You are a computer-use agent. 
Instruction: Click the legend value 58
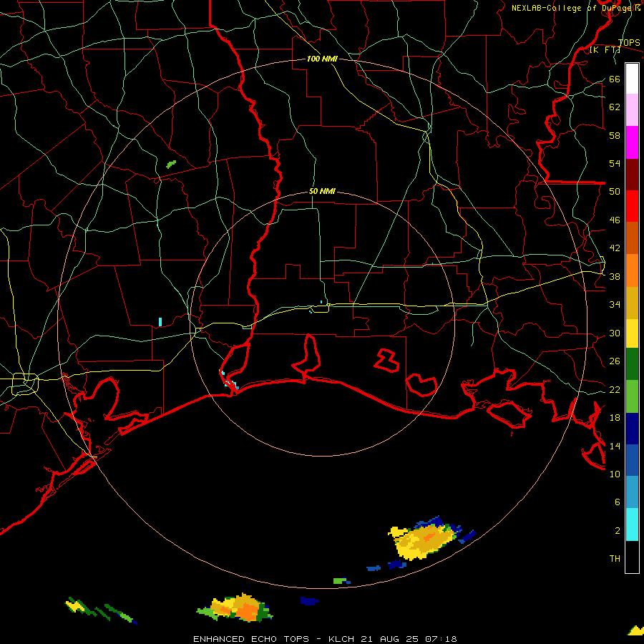(x=615, y=135)
